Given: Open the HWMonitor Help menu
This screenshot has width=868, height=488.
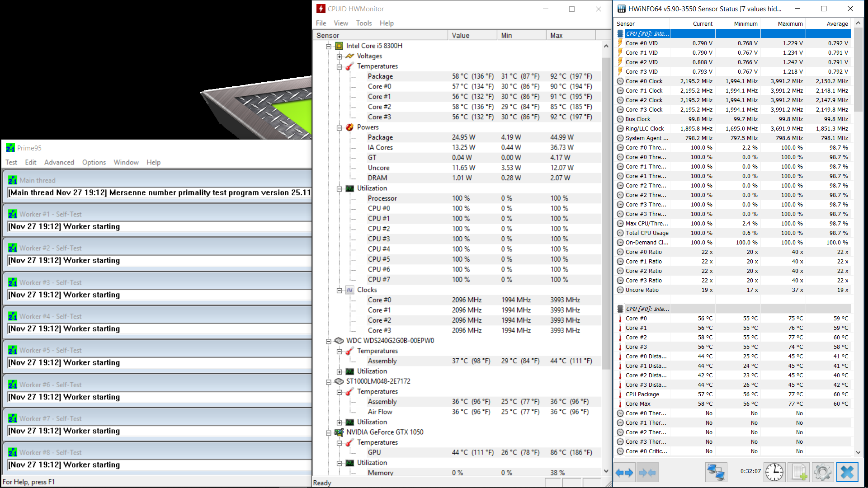Looking at the screenshot, I should coord(387,23).
